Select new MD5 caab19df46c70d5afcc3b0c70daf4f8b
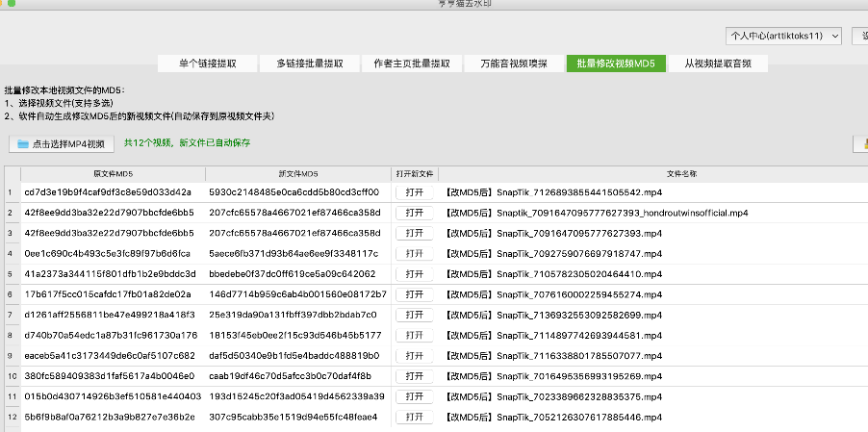 (291, 376)
